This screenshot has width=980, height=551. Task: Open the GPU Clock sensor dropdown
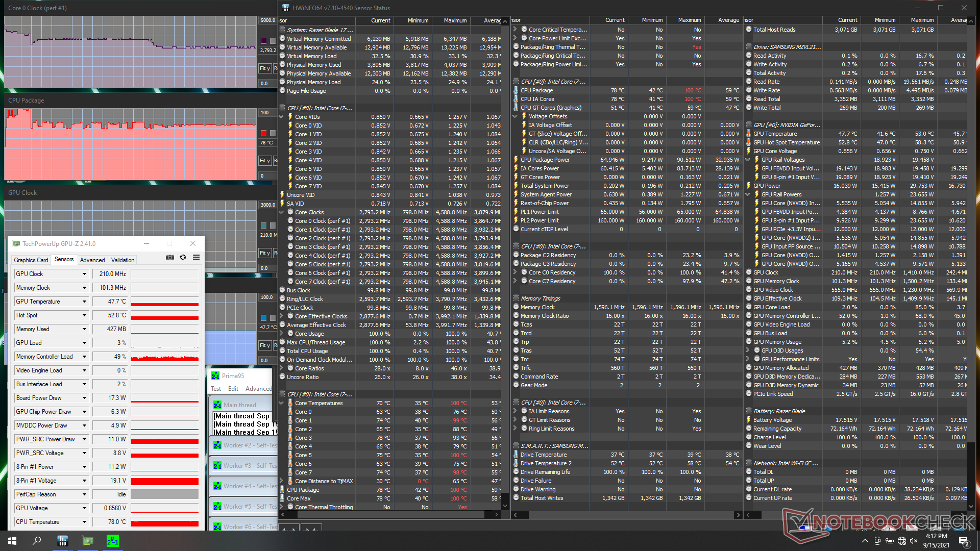(84, 274)
